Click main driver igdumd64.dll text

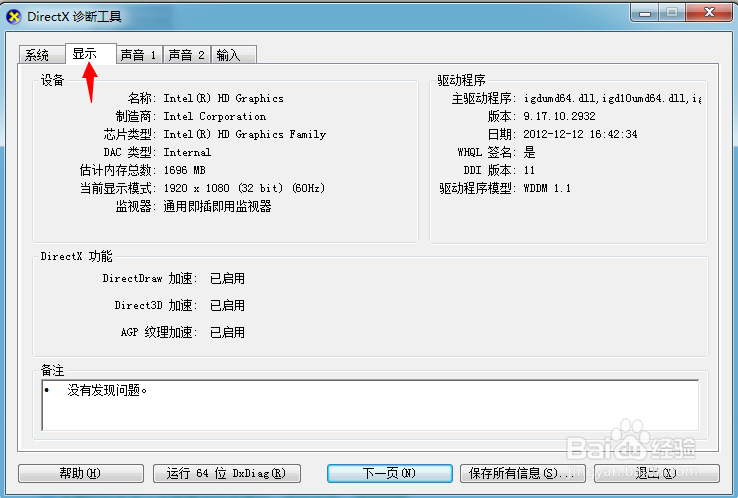(x=612, y=98)
